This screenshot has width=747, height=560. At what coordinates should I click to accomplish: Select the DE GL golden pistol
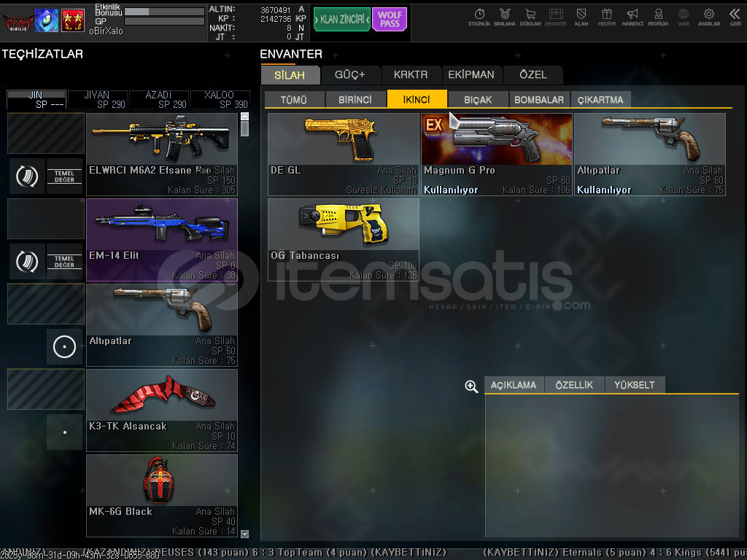344,155
